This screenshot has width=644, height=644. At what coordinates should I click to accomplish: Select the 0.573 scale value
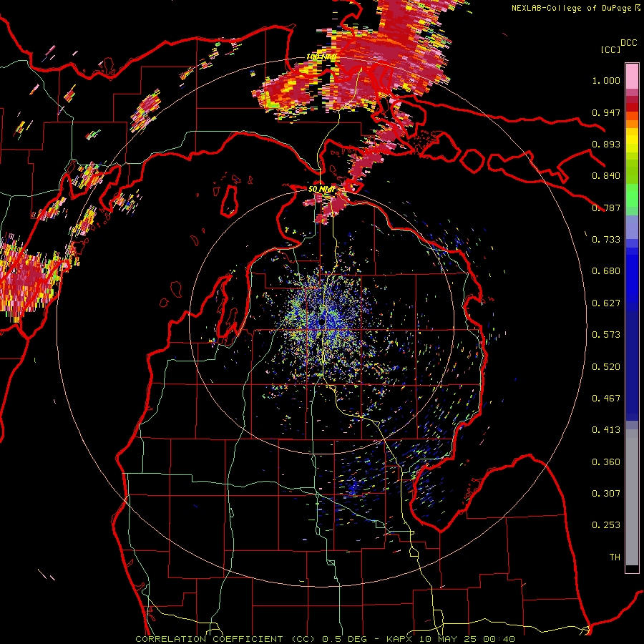(606, 335)
